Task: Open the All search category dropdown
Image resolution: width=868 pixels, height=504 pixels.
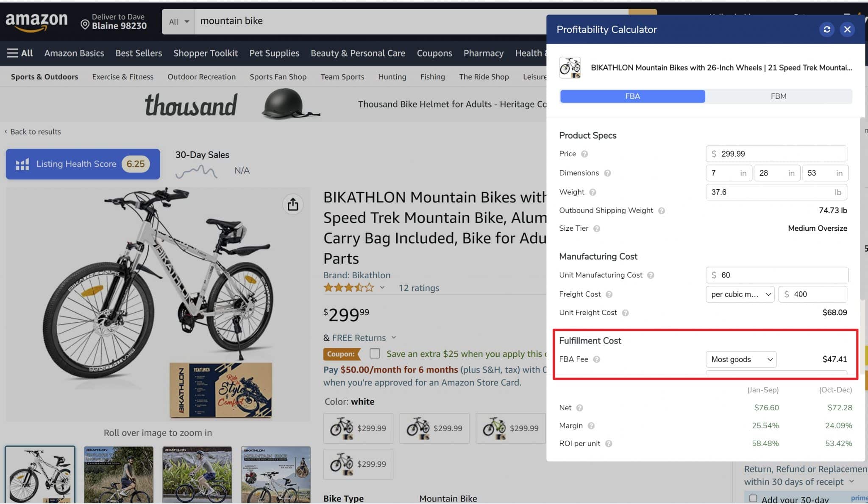Action: [x=178, y=21]
